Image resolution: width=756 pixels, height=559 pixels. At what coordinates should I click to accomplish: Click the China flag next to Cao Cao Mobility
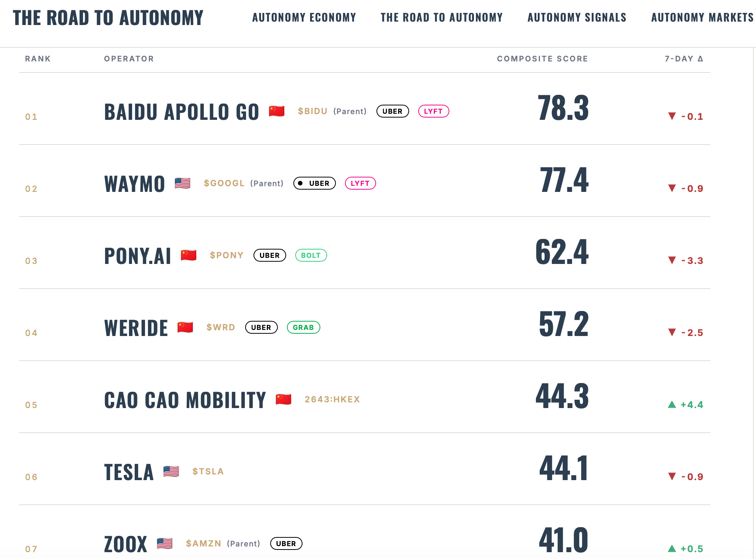pos(283,399)
